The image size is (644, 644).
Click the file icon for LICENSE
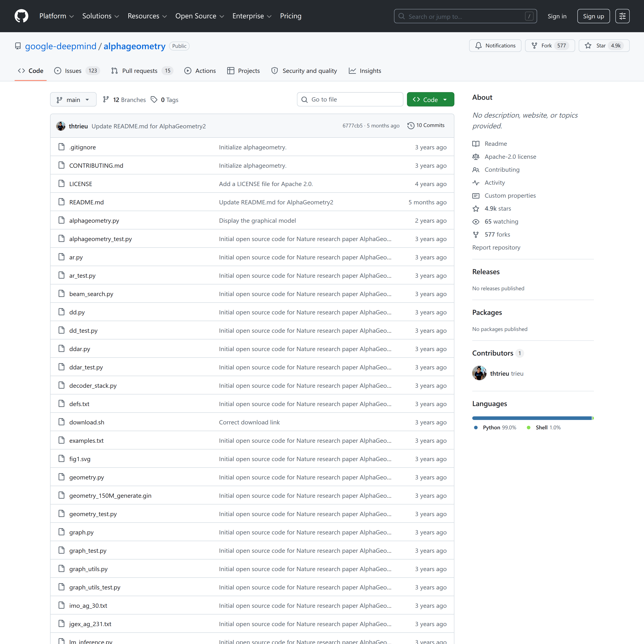point(61,184)
